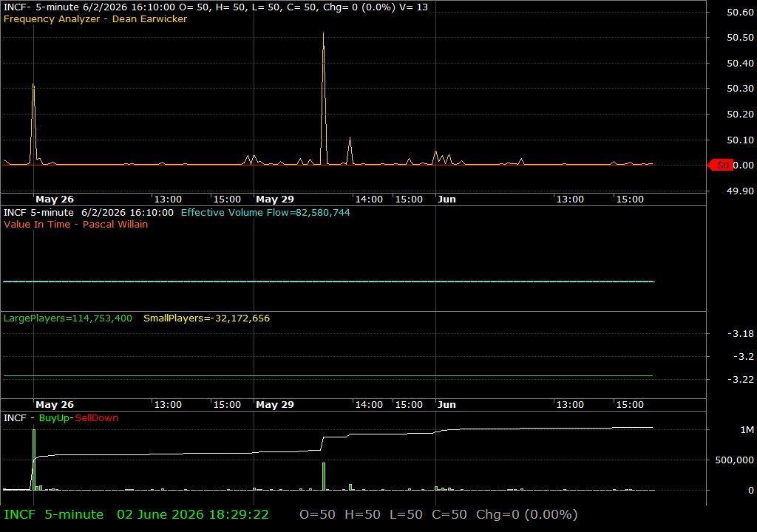Select Jun on the Value In Time axis
Screen dimensions: 757x532
point(447,405)
